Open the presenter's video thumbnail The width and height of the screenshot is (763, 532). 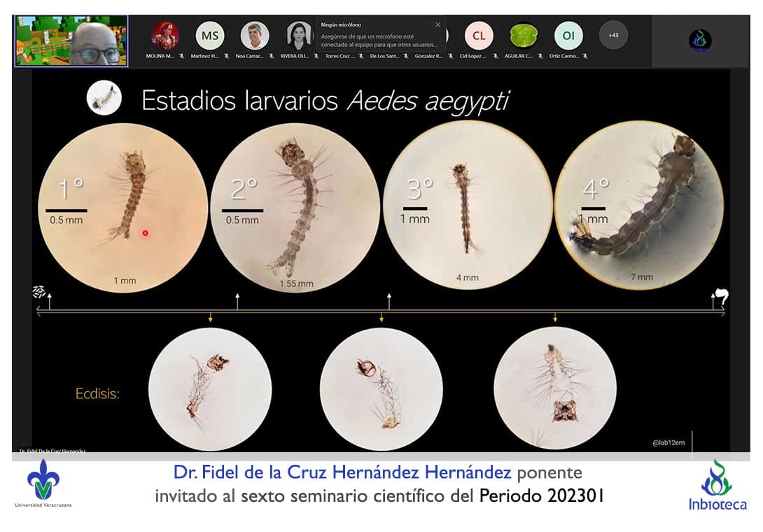click(x=71, y=41)
